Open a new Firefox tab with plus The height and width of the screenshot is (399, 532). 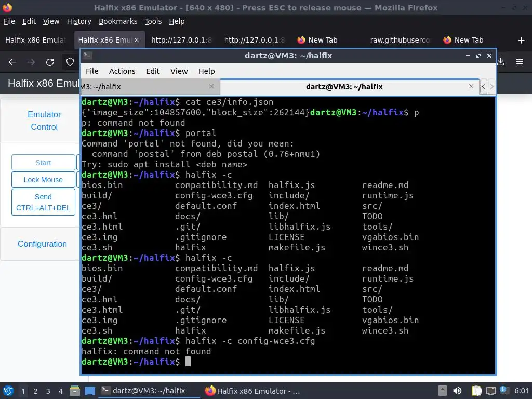pos(522,41)
